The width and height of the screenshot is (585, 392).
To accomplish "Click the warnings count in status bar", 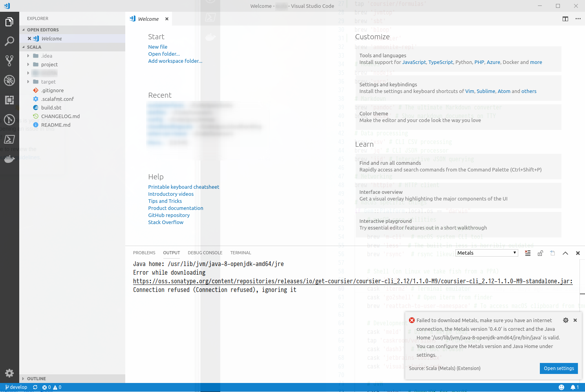I will point(57,387).
